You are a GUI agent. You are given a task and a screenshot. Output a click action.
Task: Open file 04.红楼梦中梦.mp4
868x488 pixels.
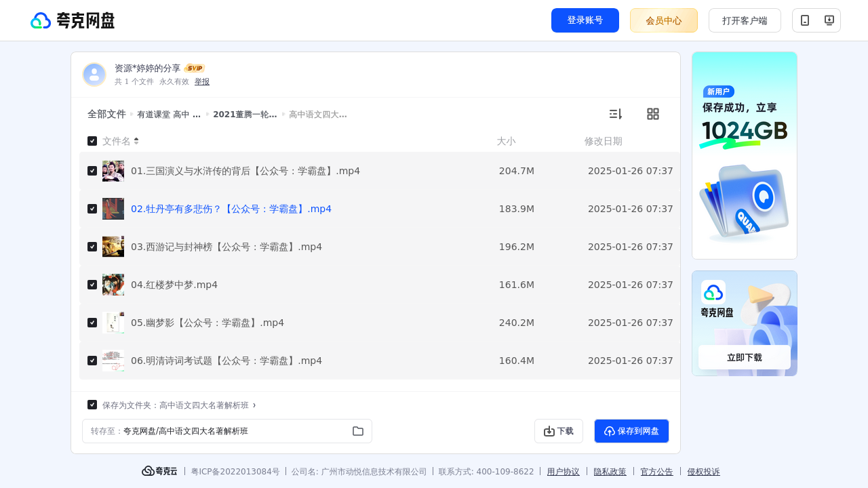[x=174, y=285]
